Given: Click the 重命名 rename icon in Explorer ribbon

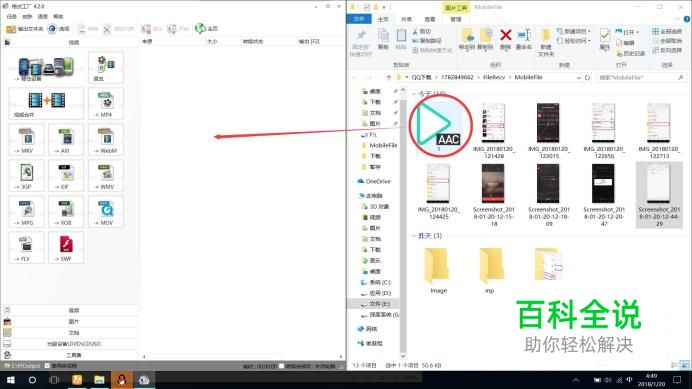Looking at the screenshot, I should coord(524,39).
